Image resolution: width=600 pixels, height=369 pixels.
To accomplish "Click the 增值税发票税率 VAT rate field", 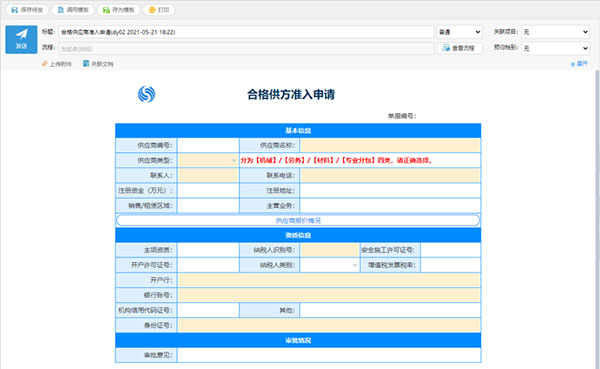I will point(450,265).
